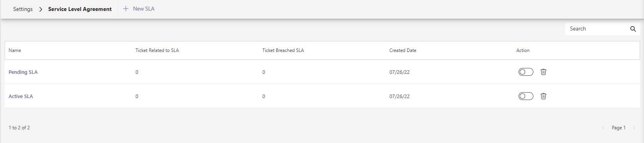Image resolution: width=644 pixels, height=143 pixels.
Task: Delete the Pending SLA with trash icon
Action: pos(543,72)
